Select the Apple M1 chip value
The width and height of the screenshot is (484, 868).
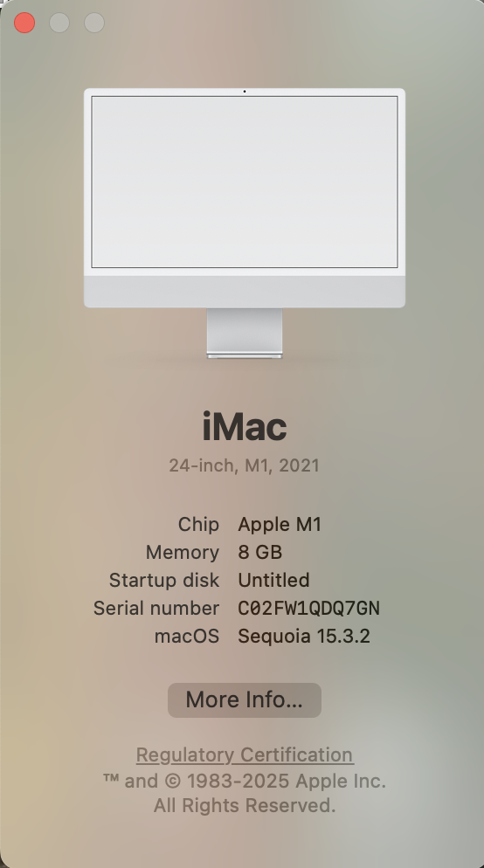(280, 524)
